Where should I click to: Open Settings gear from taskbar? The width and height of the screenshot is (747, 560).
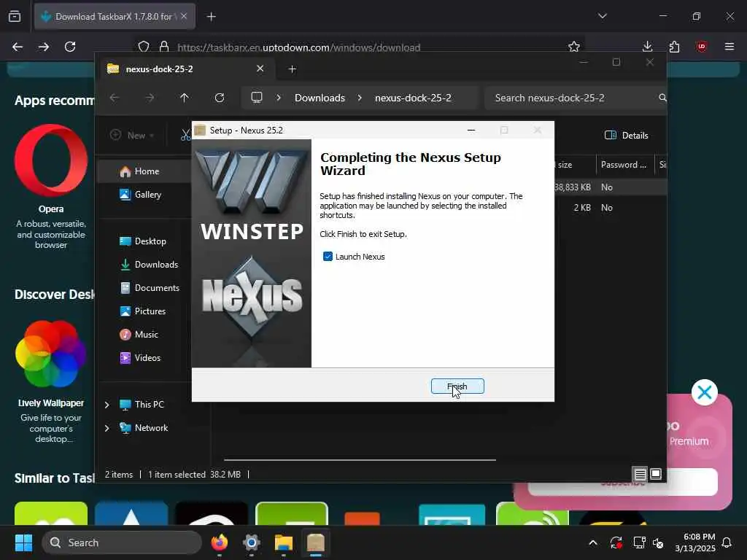click(x=252, y=542)
